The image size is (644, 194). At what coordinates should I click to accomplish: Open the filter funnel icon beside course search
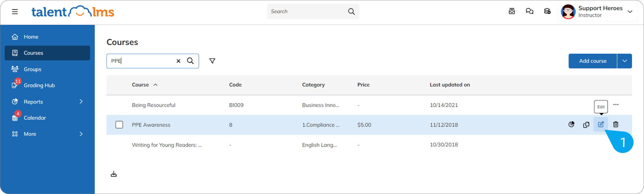click(212, 61)
